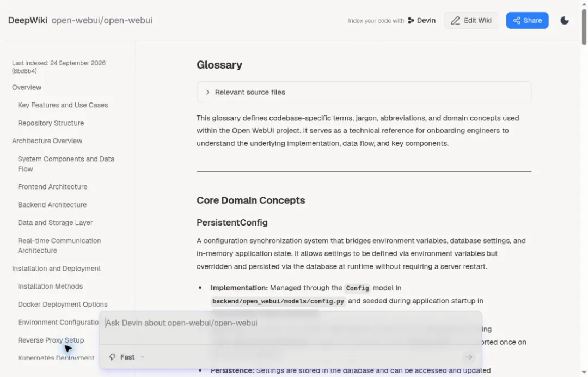Screen dimensions: 588x377
Task: Open Reverse Proxy Setup page
Action: click(x=51, y=340)
